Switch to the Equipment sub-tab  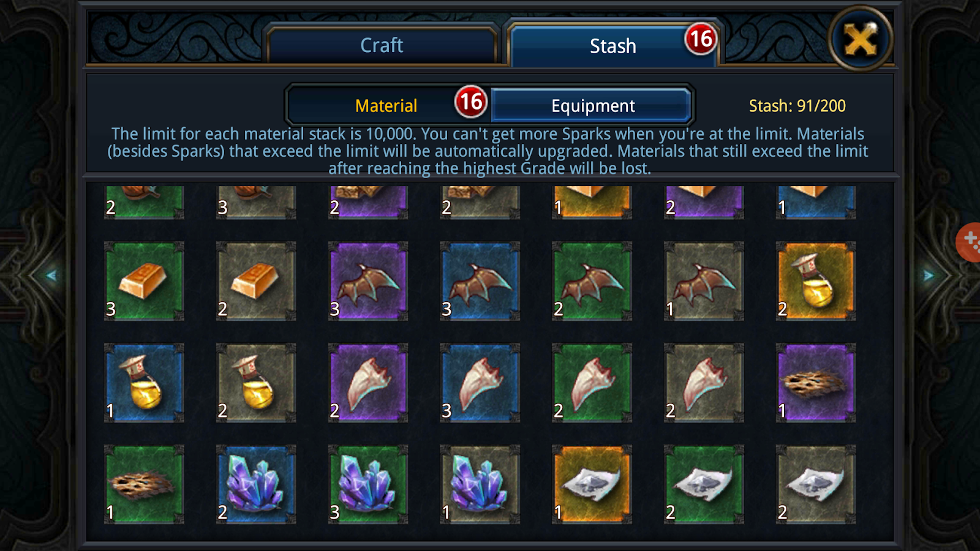(x=592, y=105)
